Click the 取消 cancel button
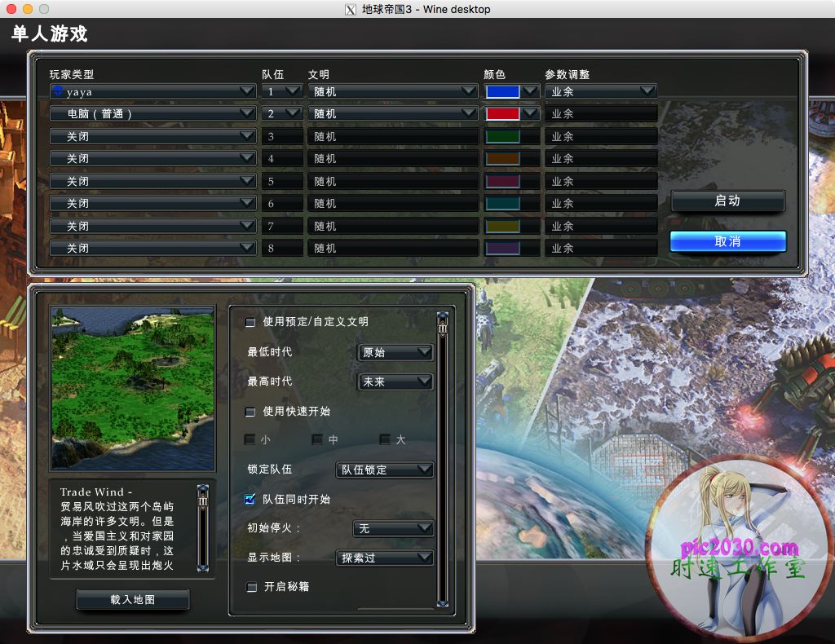 point(728,241)
